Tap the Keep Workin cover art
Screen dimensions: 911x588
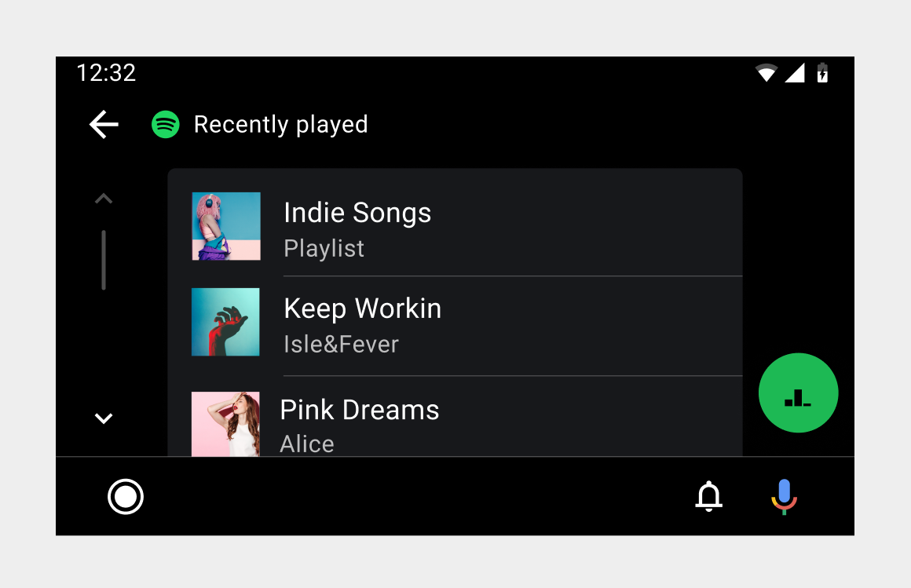tap(225, 322)
